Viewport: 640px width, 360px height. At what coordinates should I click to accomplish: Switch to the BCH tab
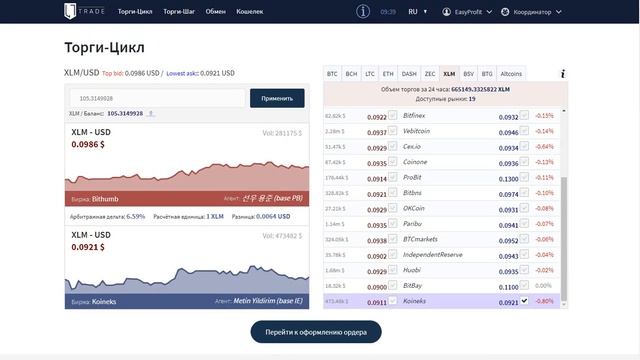click(351, 74)
